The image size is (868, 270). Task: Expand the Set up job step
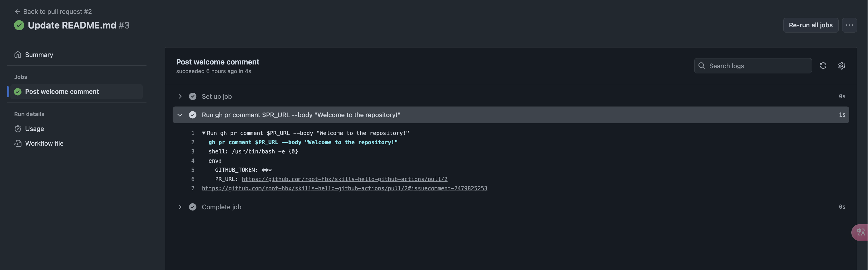180,96
